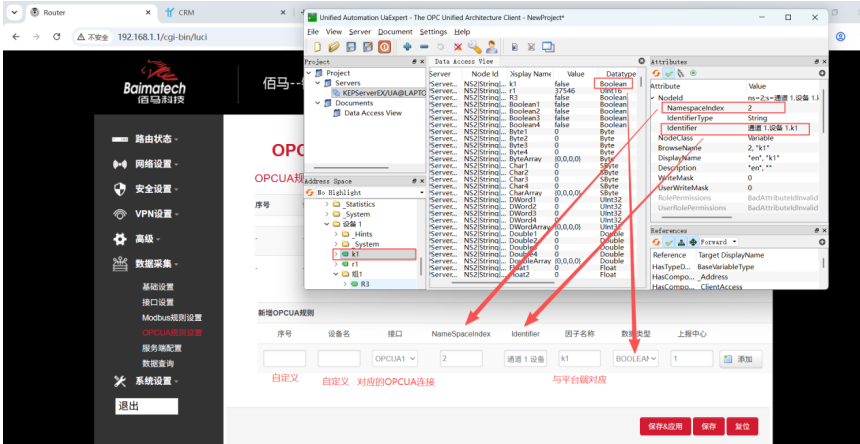Click the hierarchy icon in References toolbar
860x444 pixels.
[681, 242]
